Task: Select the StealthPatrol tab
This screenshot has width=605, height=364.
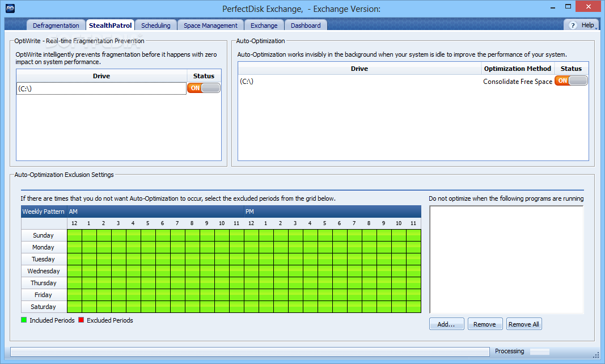Action: click(111, 25)
